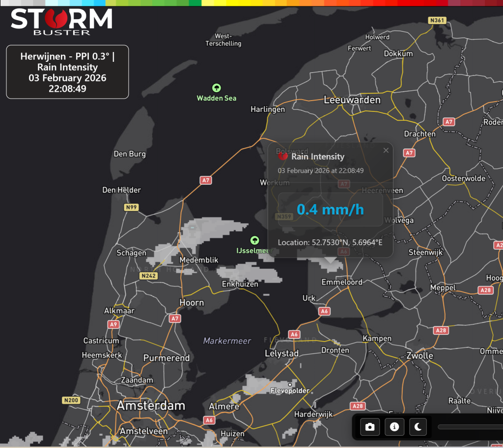Click the Leeuwarden city label

(x=352, y=100)
